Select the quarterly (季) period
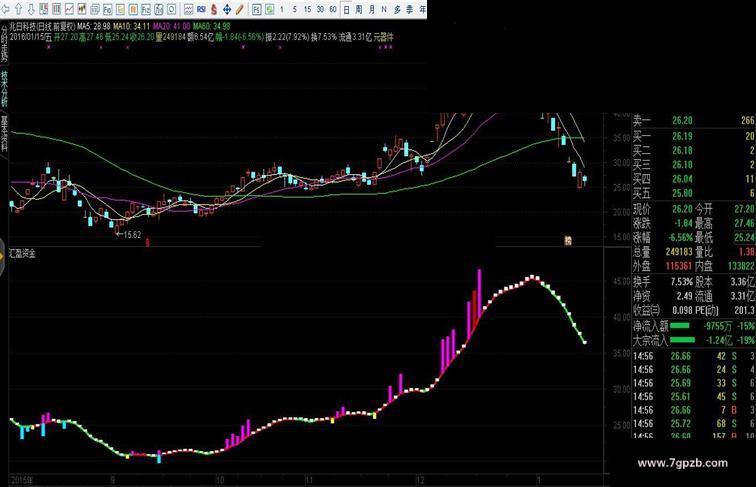The height and width of the screenshot is (487, 756). (409, 9)
